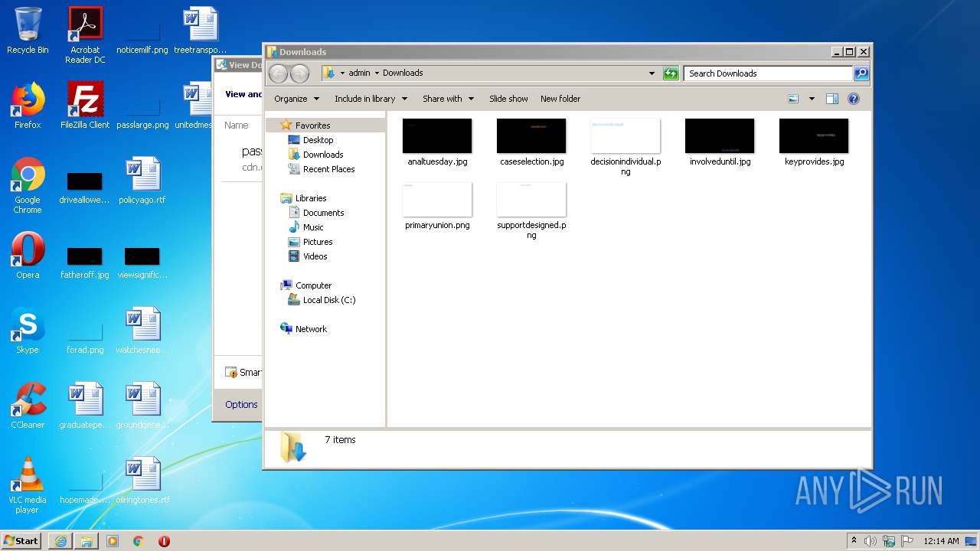Change view with the views icon
Screen dimensions: 980x551
pos(793,99)
